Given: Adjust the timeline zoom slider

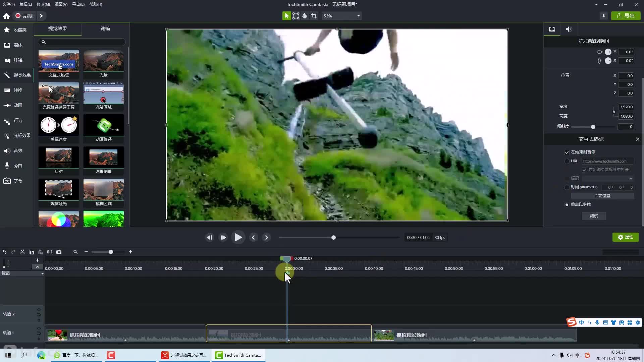Looking at the screenshot, I should (108, 252).
